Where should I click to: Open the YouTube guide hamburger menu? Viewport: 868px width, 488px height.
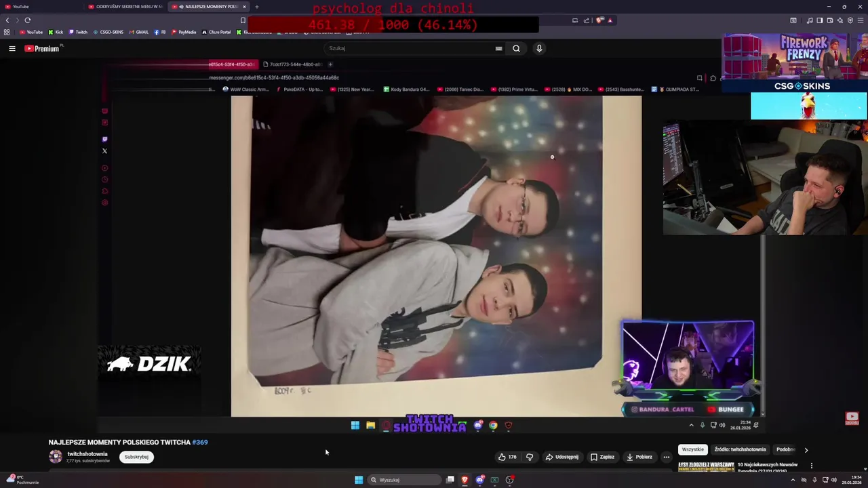point(12,48)
